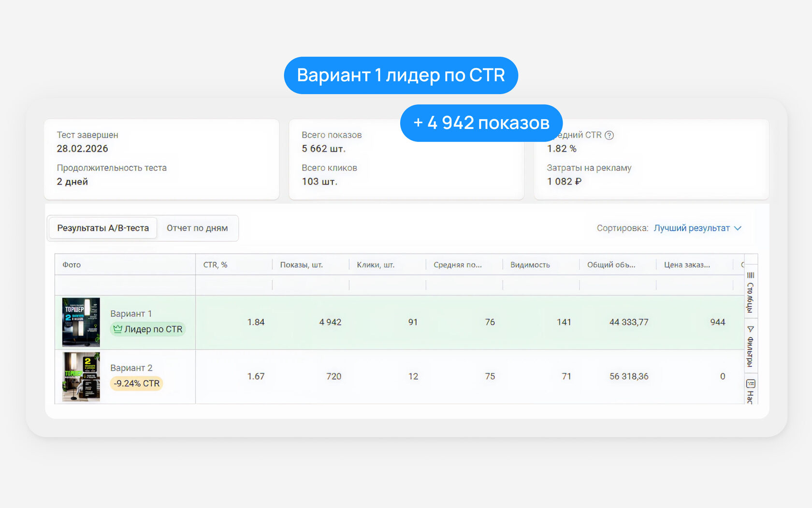
Task: Click the Настройки settings icon in sidebar
Action: (x=751, y=384)
